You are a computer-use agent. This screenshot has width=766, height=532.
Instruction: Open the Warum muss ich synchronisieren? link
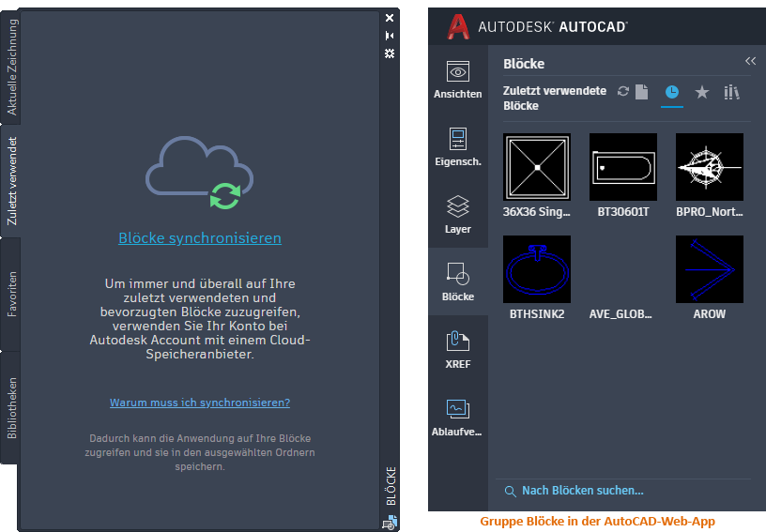coord(200,403)
